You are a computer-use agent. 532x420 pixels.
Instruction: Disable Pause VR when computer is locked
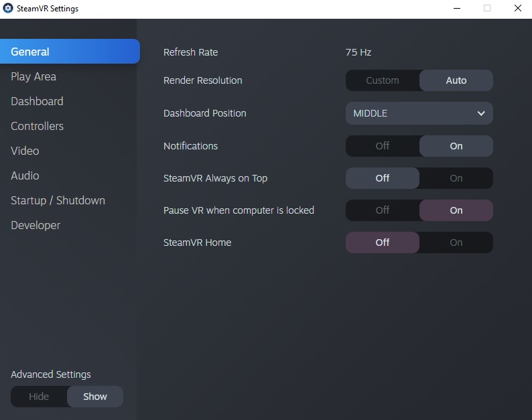click(x=383, y=210)
